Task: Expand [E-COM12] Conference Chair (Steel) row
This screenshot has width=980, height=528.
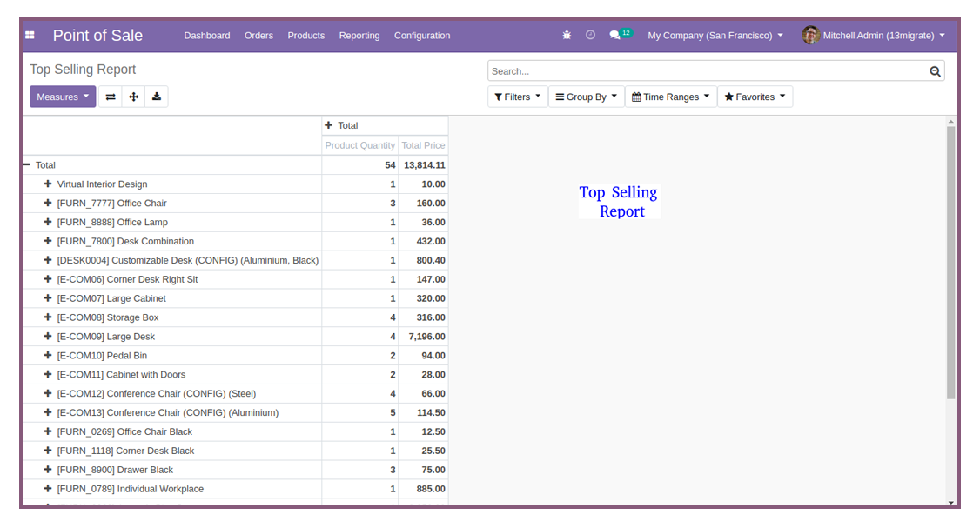Action: pyautogui.click(x=48, y=394)
